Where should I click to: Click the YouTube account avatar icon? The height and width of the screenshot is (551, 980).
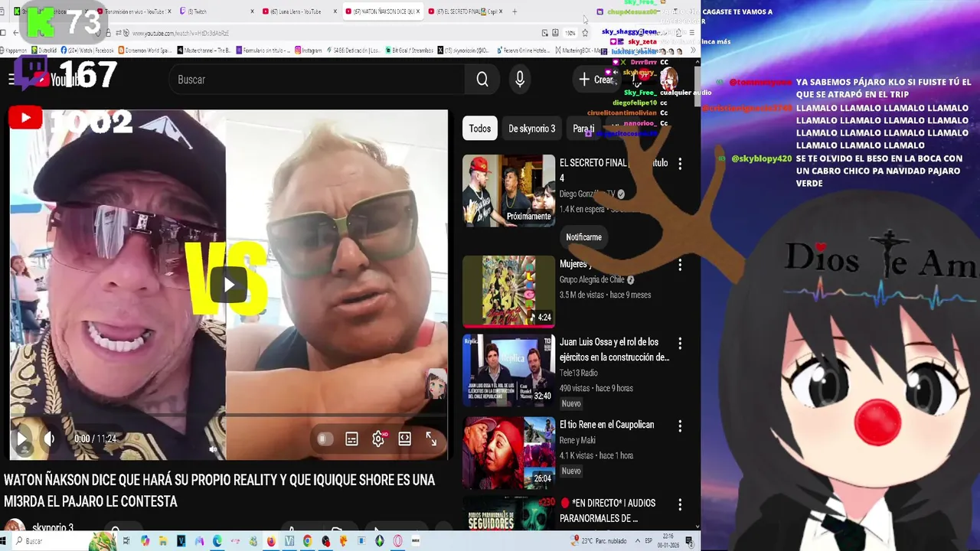coord(668,80)
